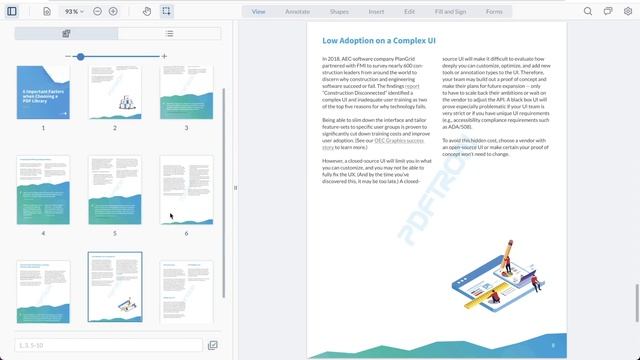Click the page range input field
Image resolution: width=640 pixels, height=360 pixels.
pos(109,345)
